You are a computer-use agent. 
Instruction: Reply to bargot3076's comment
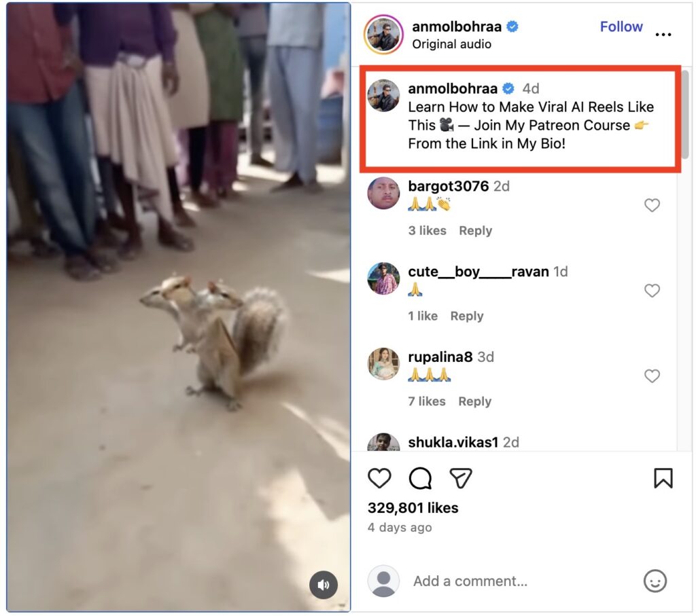pos(475,231)
